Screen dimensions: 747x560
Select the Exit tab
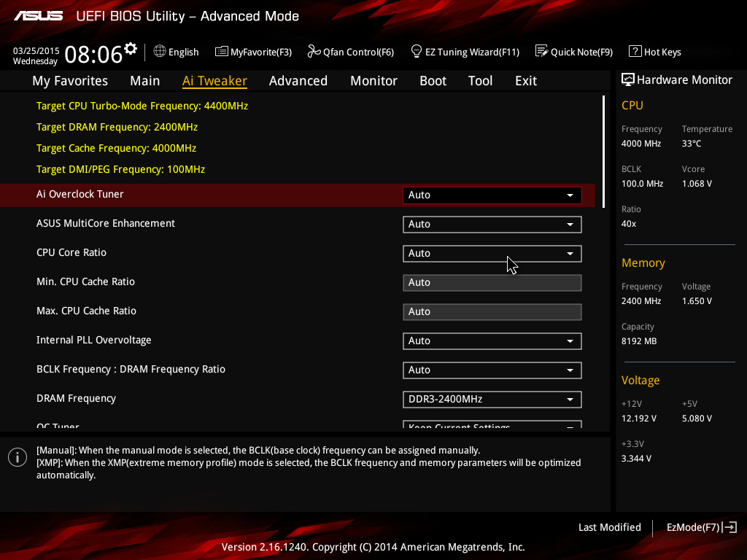coord(526,81)
